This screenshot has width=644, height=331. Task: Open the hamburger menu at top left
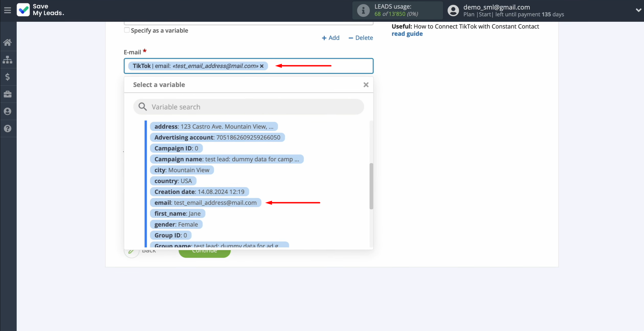pos(7,10)
